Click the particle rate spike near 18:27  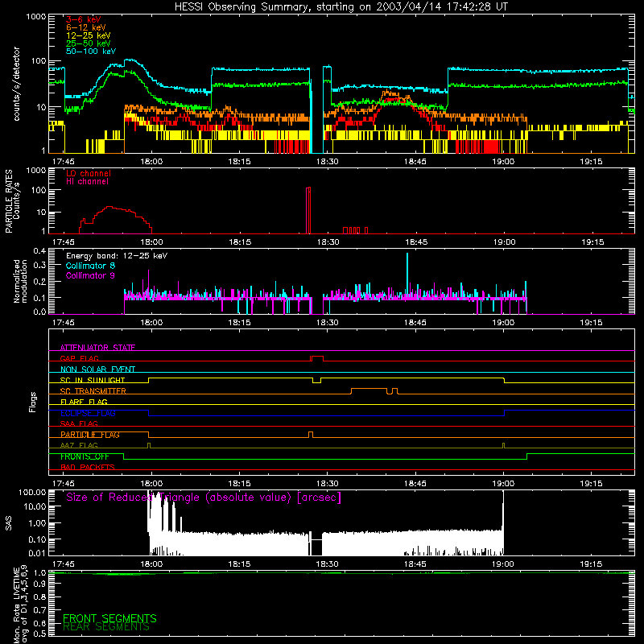point(308,209)
